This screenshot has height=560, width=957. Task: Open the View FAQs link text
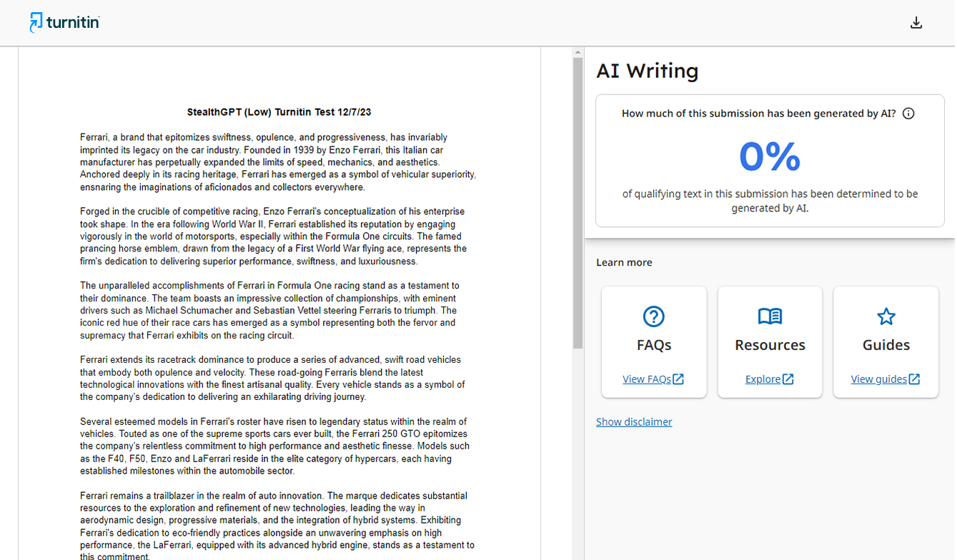pos(646,379)
